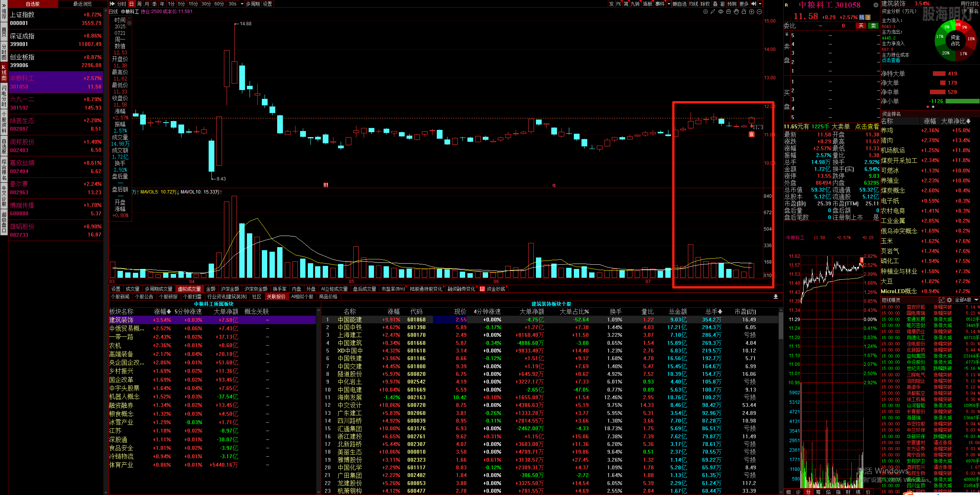This screenshot has height=495, width=980.
Task: Click the B buy marker on K-line
Action: coord(751,134)
